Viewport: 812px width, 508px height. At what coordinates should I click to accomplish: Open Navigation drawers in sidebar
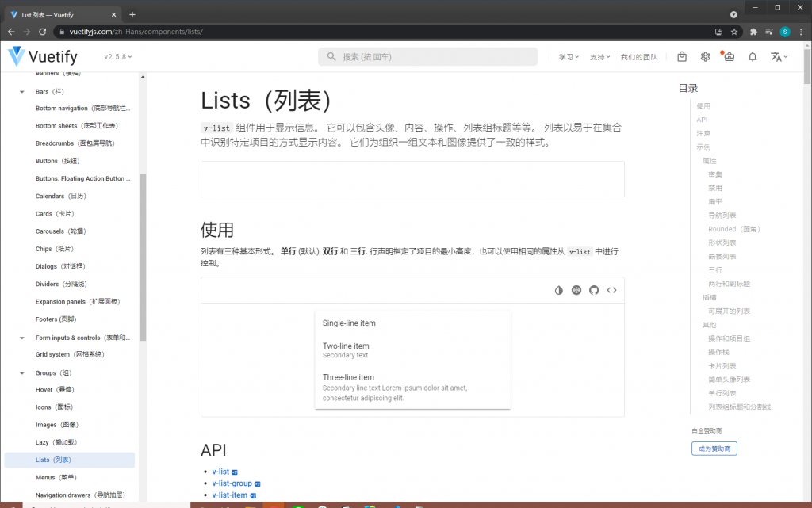[x=80, y=495]
